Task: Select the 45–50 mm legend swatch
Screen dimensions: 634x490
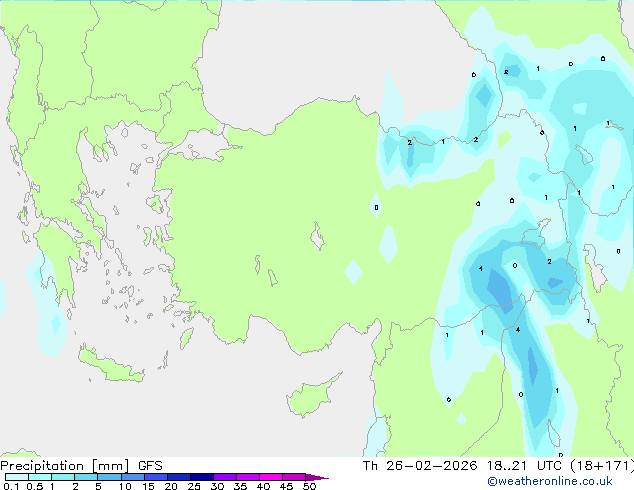Action: coord(294,477)
